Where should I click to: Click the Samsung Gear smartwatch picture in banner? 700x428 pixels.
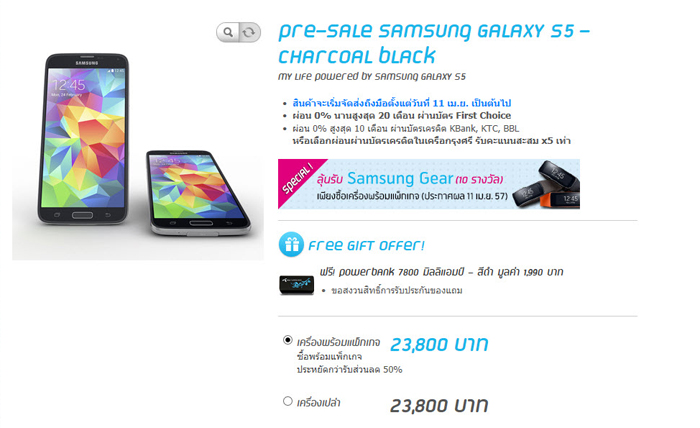coord(546,184)
